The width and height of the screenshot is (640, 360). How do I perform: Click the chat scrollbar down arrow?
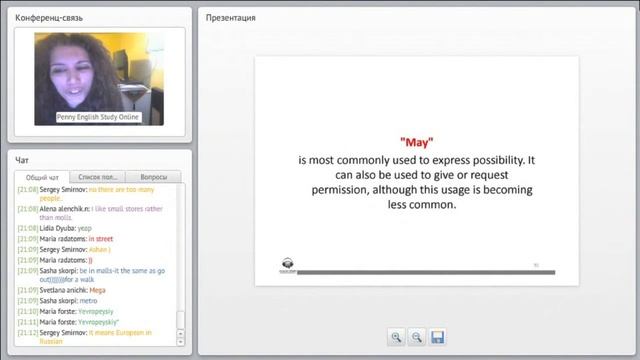click(180, 342)
